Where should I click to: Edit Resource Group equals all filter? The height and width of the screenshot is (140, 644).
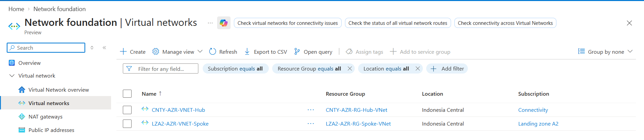click(x=309, y=69)
